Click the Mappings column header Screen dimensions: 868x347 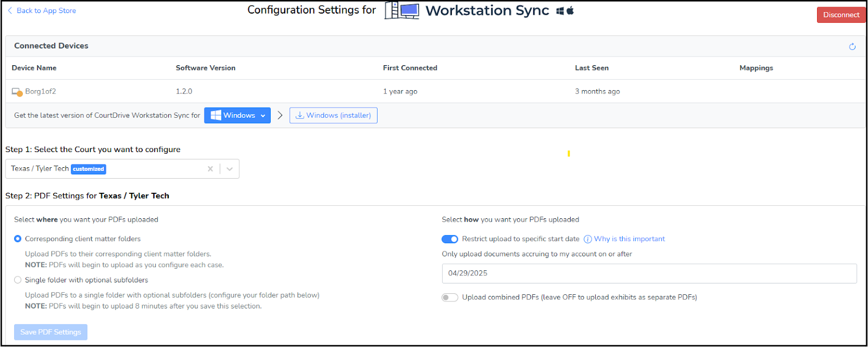pyautogui.click(x=756, y=68)
